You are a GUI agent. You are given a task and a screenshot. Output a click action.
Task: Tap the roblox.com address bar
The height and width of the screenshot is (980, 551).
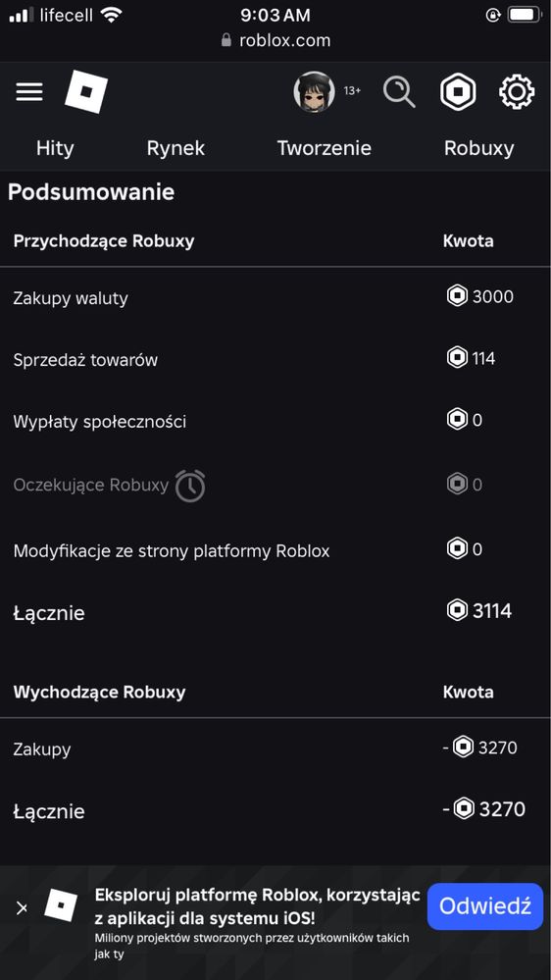click(x=275, y=40)
